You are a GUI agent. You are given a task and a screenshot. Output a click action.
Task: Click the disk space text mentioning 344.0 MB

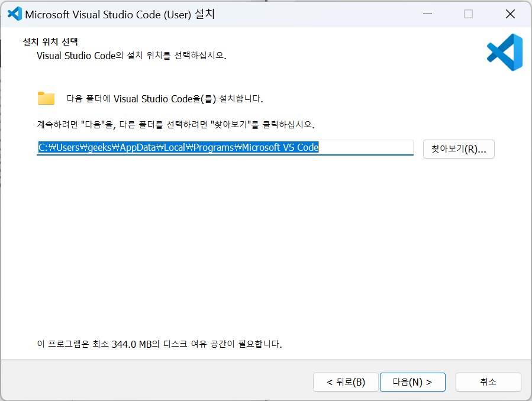tap(159, 344)
